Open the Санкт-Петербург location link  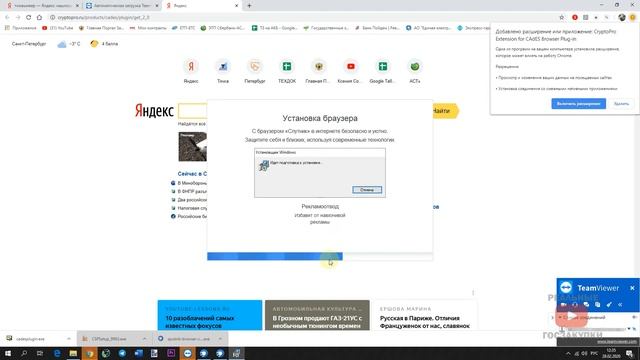(29, 44)
